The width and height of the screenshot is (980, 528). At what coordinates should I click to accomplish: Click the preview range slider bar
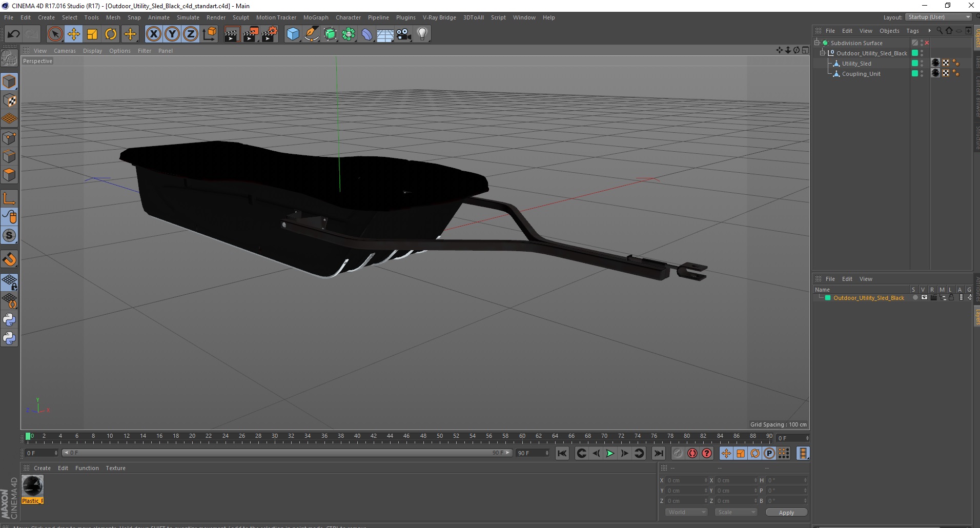(287, 453)
